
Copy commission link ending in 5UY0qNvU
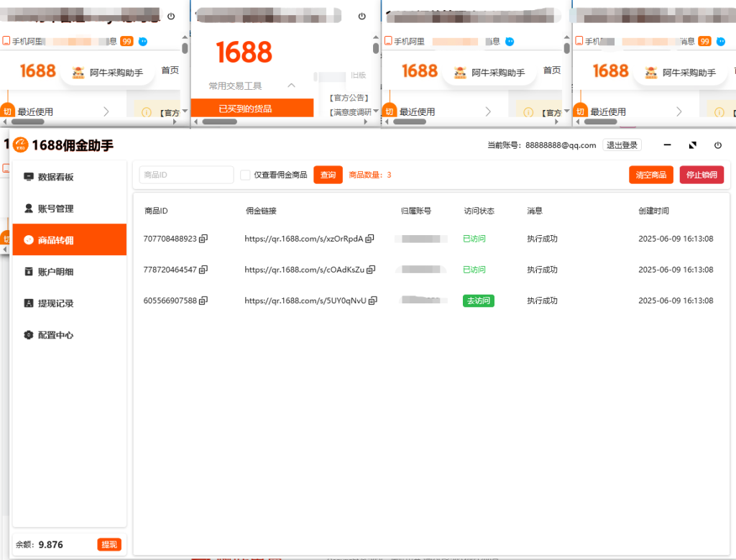coord(372,300)
